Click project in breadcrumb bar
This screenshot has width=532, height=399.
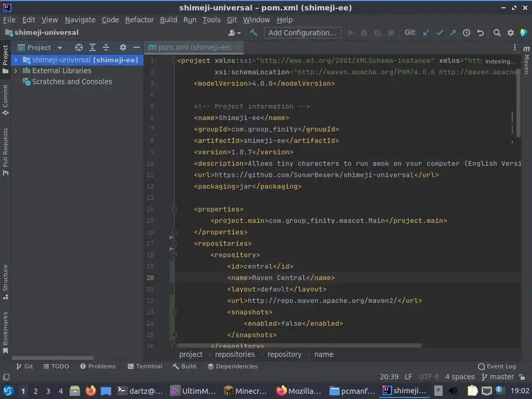[191, 354]
